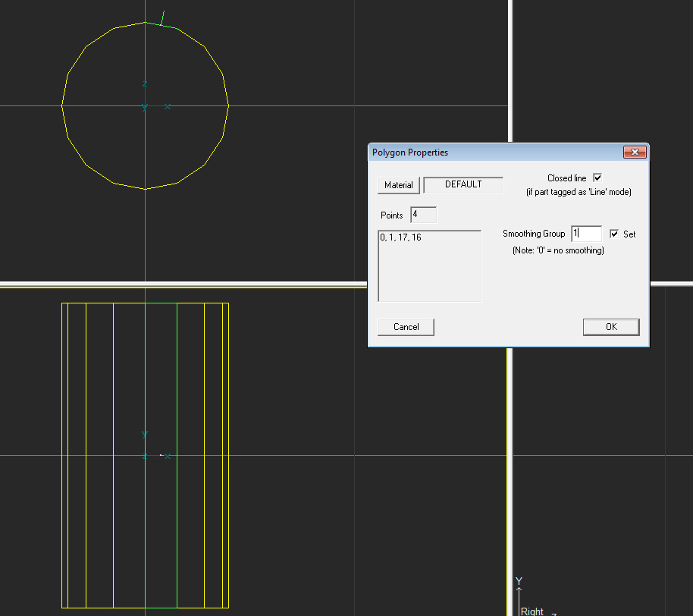Click the point list box showing 0, 1, 17, 16

430,266
